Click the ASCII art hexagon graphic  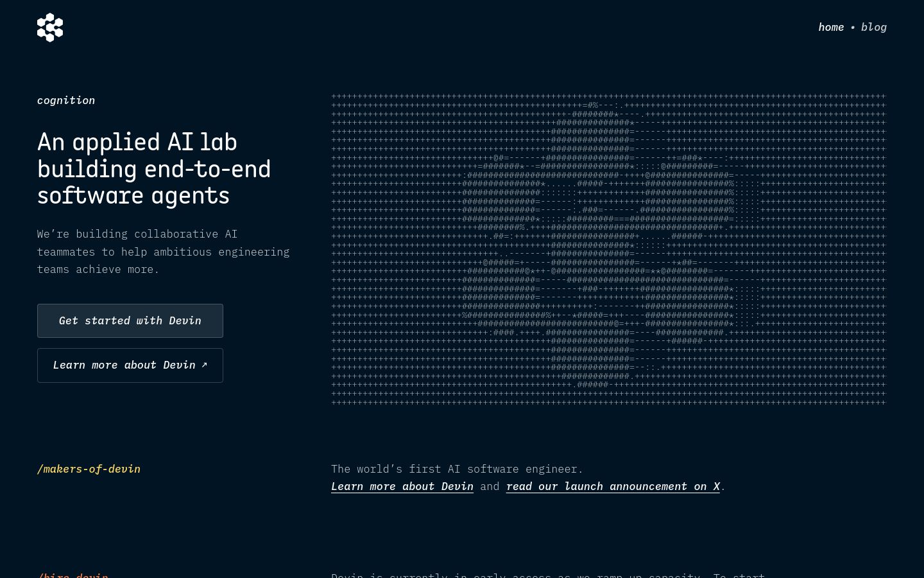[x=608, y=249]
